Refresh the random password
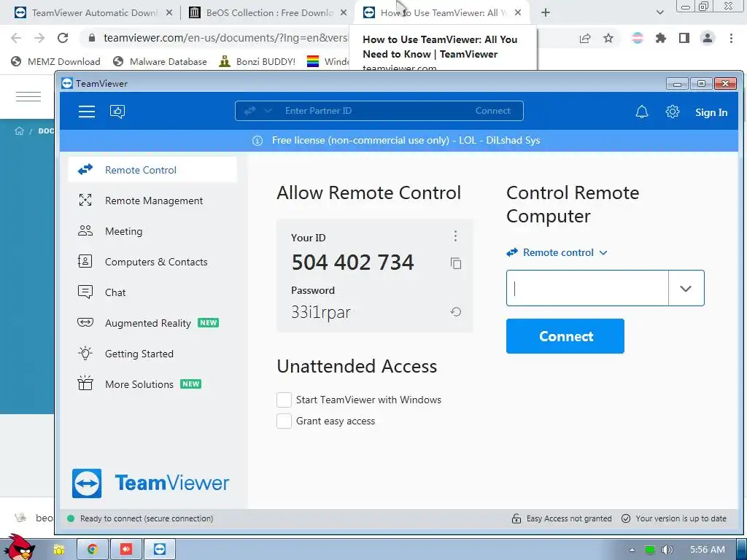747x560 pixels. (455, 312)
